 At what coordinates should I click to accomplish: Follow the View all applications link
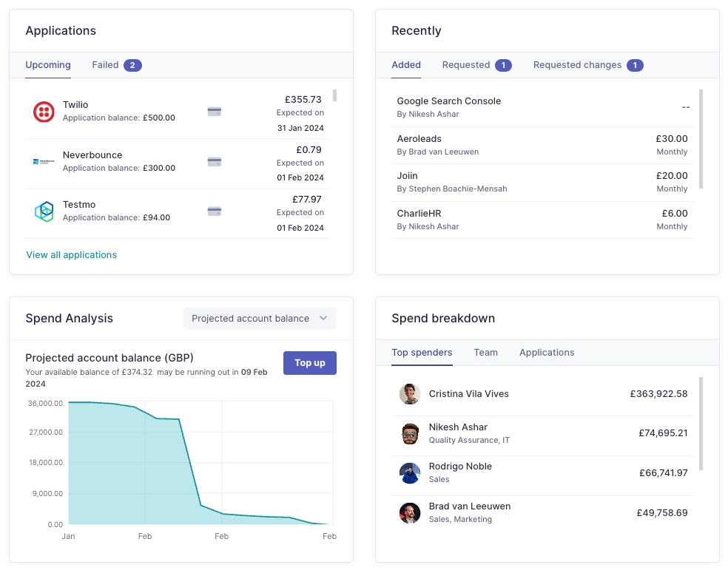(72, 255)
